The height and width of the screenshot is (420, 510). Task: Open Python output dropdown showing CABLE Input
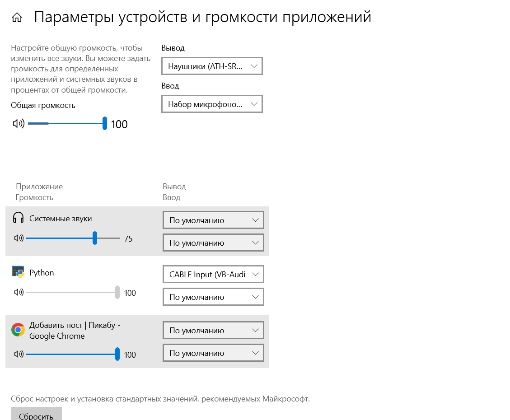tap(213, 275)
